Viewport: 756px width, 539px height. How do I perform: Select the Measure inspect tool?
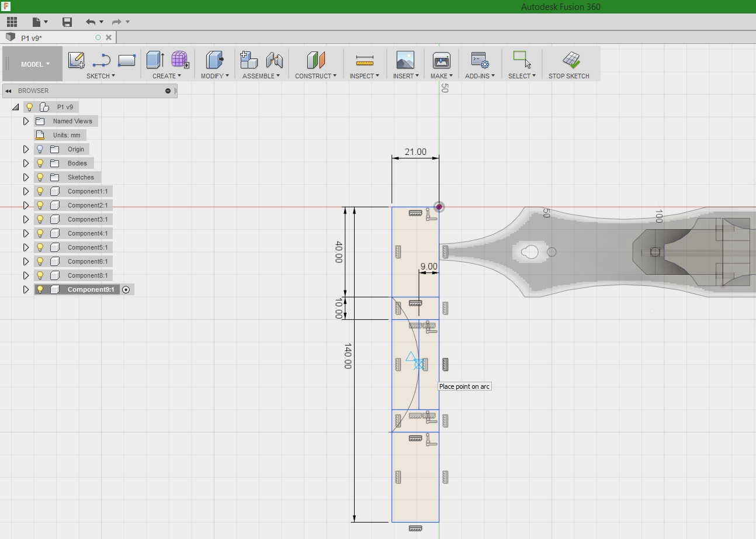point(365,60)
